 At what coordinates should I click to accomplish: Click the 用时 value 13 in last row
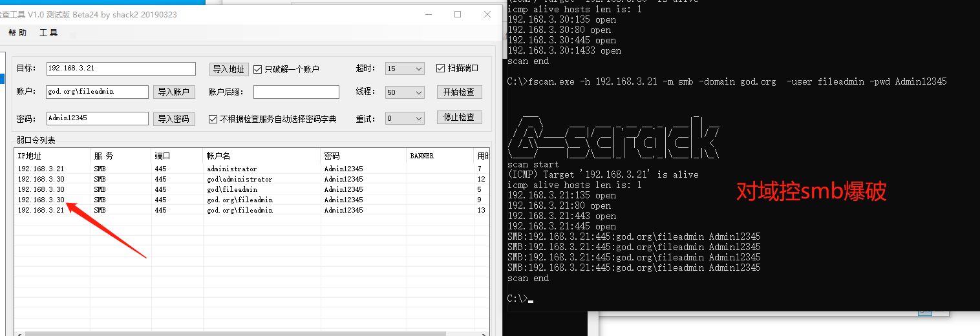481,210
